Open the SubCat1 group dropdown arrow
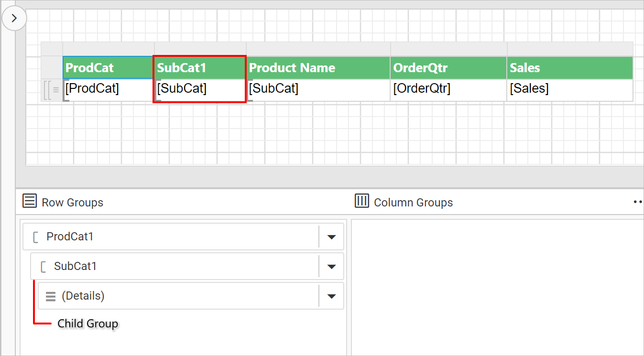The height and width of the screenshot is (356, 644). point(332,267)
